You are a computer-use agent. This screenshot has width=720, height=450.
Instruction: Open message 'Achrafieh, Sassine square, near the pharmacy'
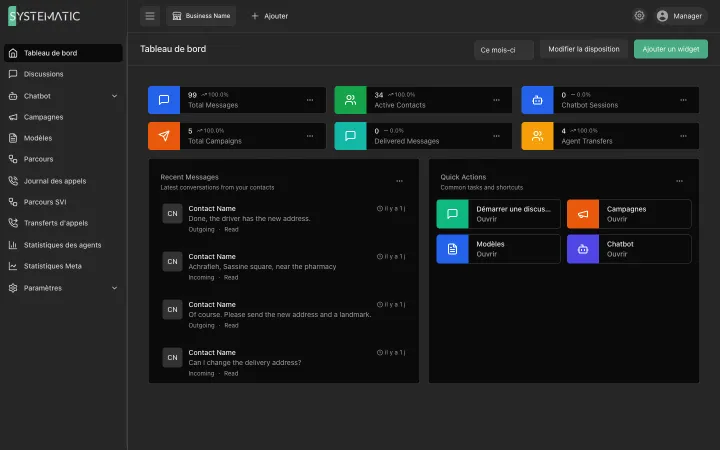pos(284,267)
